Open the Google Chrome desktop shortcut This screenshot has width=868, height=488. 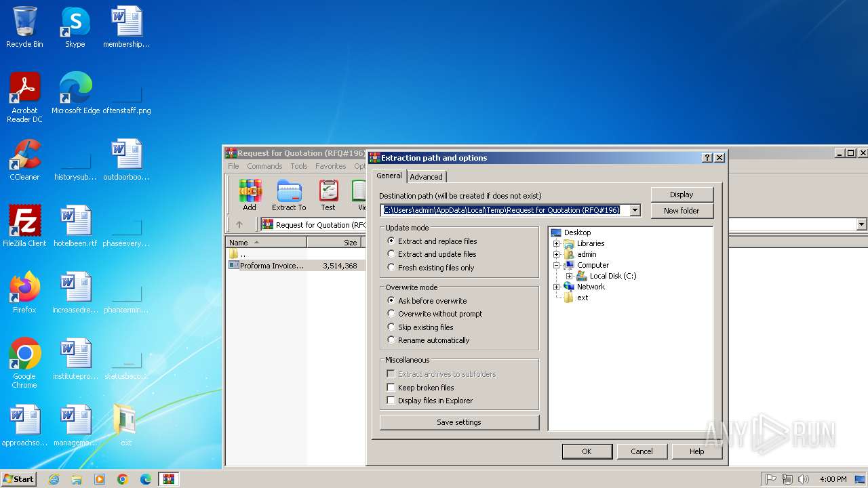pyautogui.click(x=24, y=363)
